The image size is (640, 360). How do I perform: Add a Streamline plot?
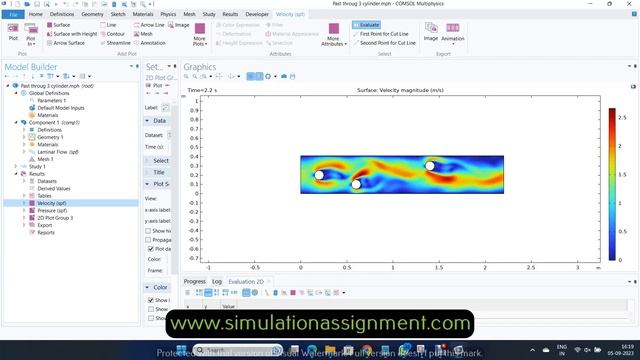pyautogui.click(x=115, y=43)
